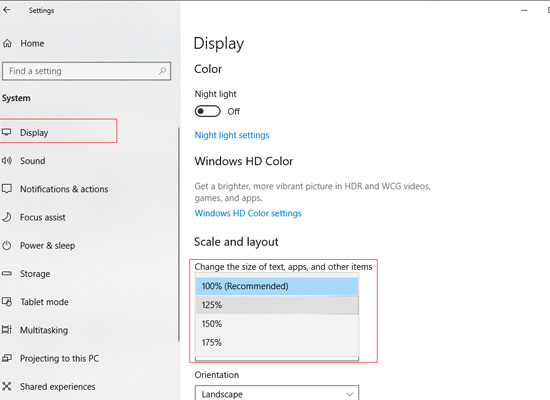Screen dimensions: 550x400
Task: Click the search magnifier icon
Action: 162,71
